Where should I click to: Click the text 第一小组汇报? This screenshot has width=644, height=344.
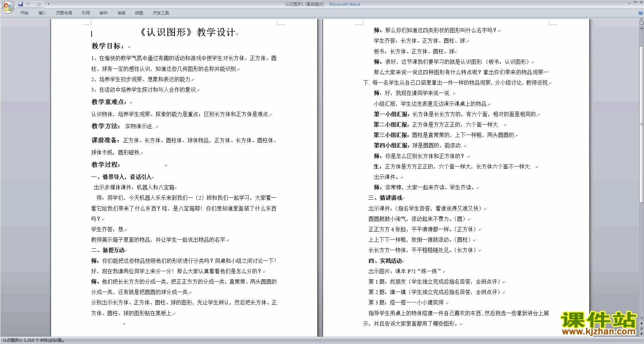[391, 114]
